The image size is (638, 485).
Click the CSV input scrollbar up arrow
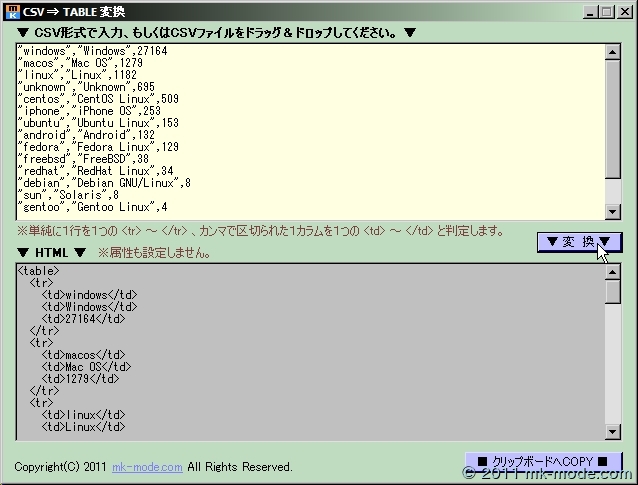tap(612, 52)
